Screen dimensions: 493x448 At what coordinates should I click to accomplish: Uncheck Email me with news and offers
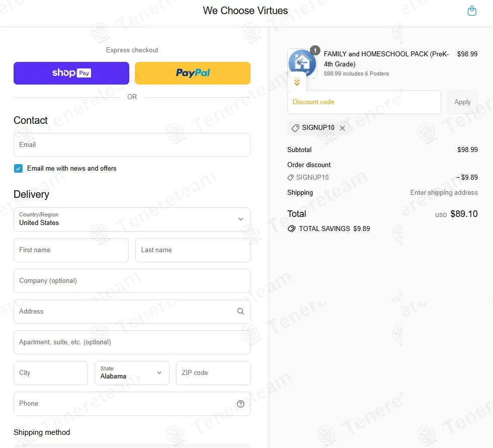[18, 168]
